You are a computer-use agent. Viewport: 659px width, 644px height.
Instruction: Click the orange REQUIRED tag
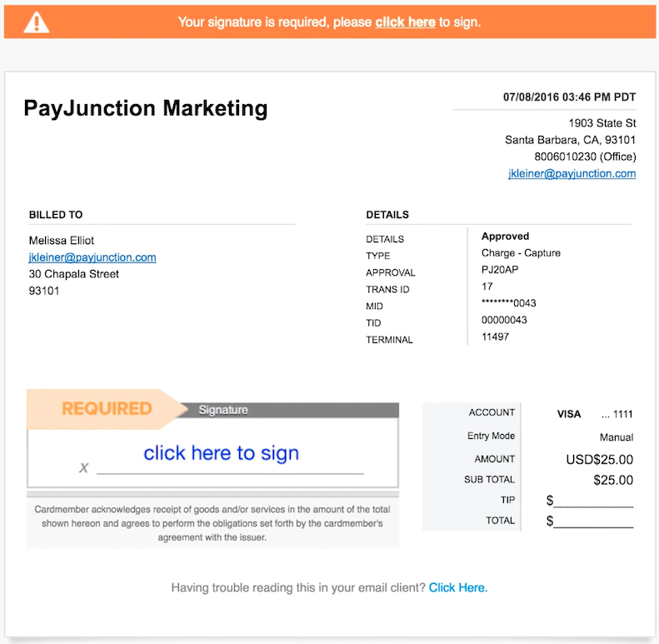(107, 409)
